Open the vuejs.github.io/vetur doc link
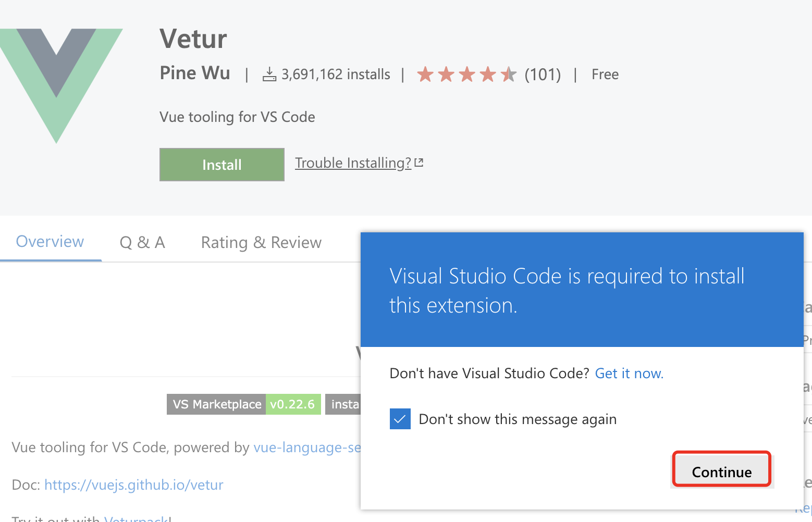 (x=134, y=485)
